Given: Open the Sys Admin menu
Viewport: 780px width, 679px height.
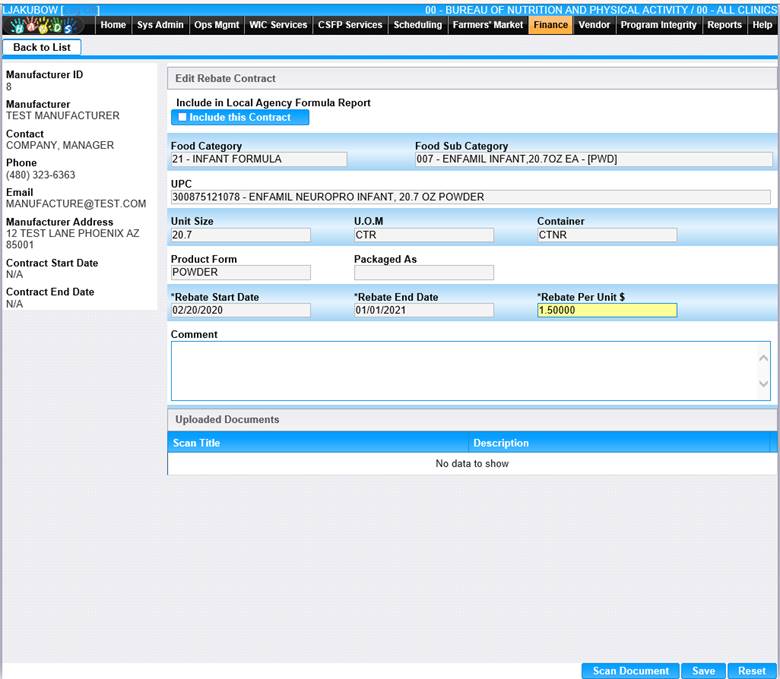Looking at the screenshot, I should point(160,25).
